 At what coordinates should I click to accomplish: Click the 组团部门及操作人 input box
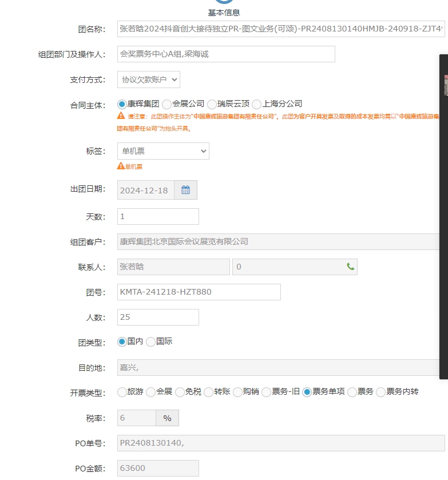click(x=226, y=54)
